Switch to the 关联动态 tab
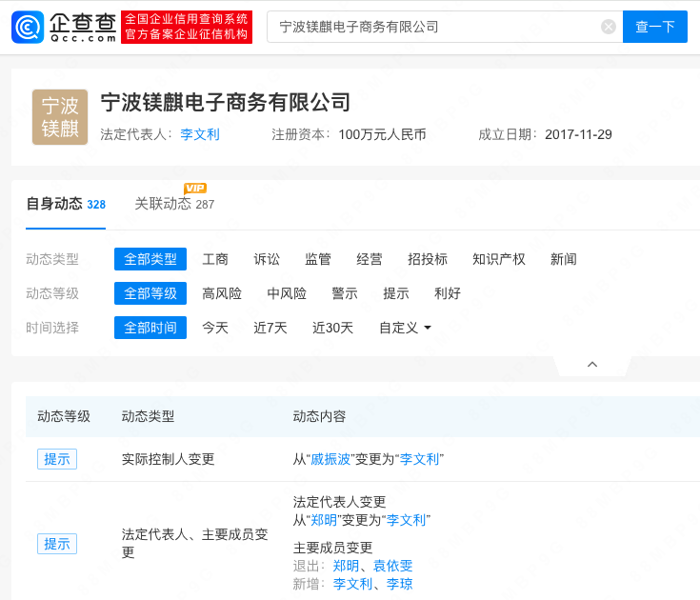The image size is (700, 600). [174, 204]
